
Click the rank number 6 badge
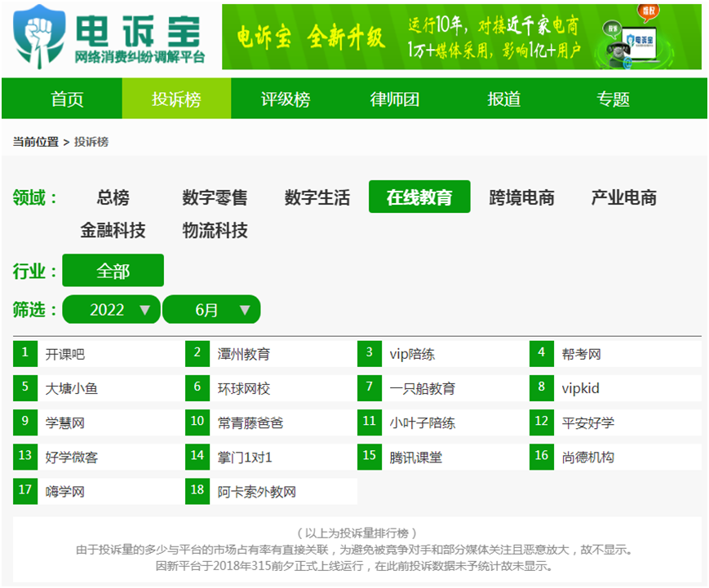pyautogui.click(x=197, y=387)
